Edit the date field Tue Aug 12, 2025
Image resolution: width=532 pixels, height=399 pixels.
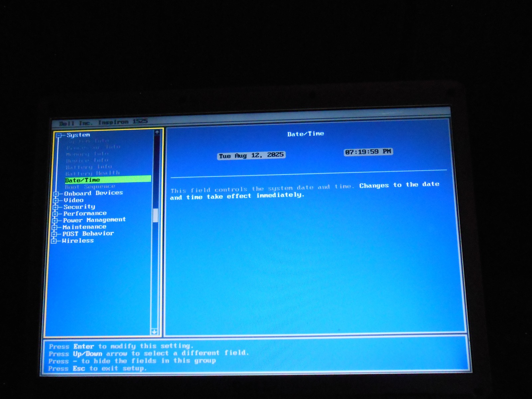tap(251, 156)
